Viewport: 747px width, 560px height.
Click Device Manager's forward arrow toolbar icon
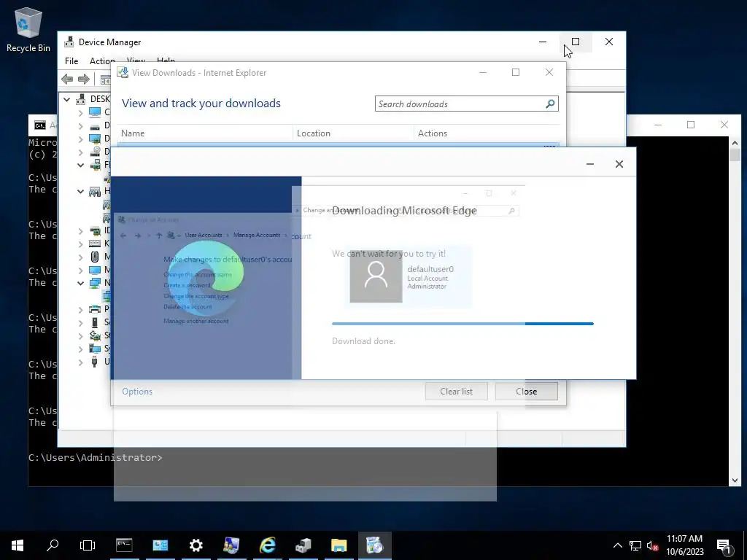tap(84, 79)
